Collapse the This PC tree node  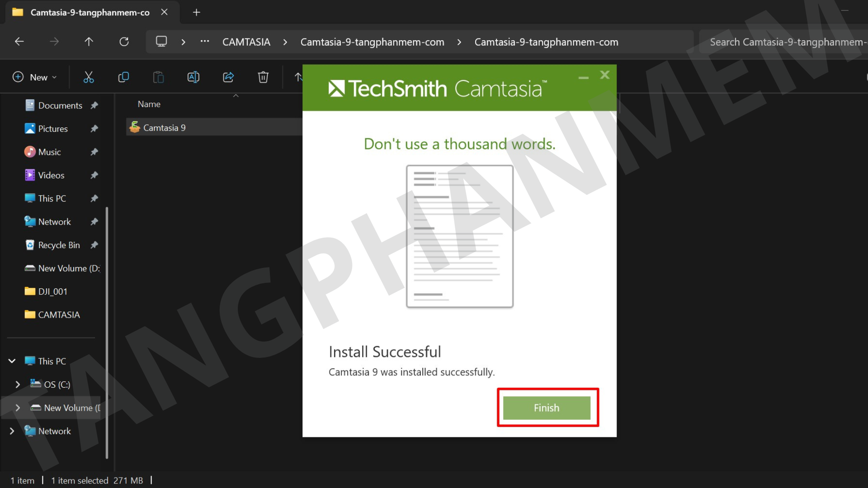(x=12, y=361)
